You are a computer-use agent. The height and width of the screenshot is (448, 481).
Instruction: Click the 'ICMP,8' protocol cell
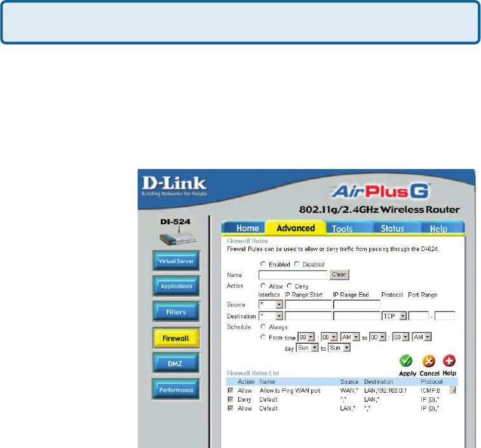click(430, 391)
